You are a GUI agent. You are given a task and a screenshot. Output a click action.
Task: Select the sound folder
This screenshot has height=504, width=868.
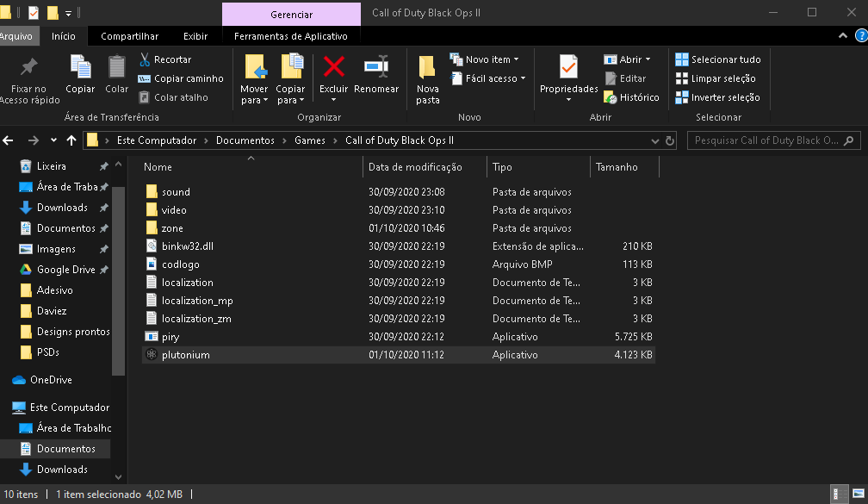tap(399, 192)
